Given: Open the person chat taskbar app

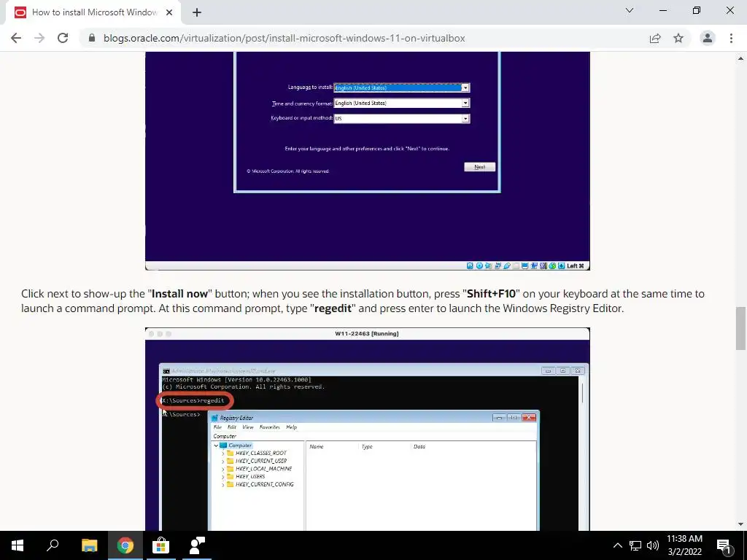Looking at the screenshot, I should coord(197,545).
